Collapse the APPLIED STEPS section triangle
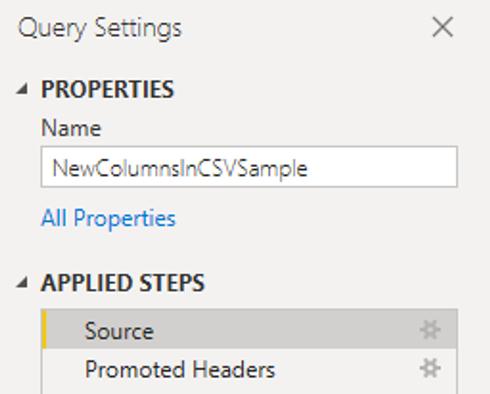Viewport: 490px width, 394px height. 23,283
